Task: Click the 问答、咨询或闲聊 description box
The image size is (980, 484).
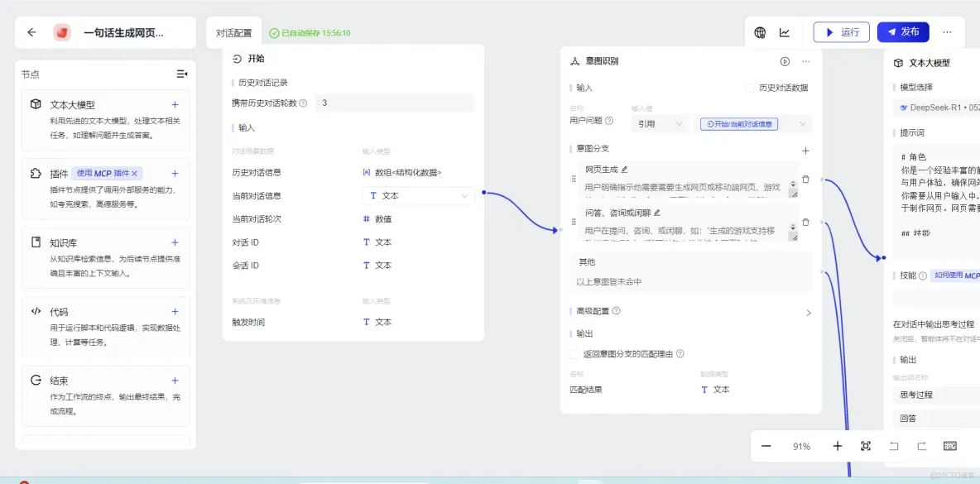Action: [x=685, y=230]
